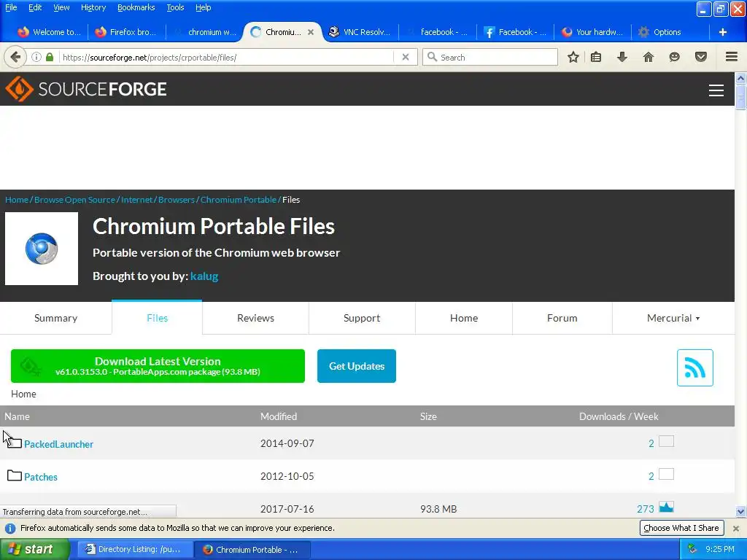The image size is (747, 560).
Task: Dismiss the Mozilla data notification bar
Action: click(735, 528)
